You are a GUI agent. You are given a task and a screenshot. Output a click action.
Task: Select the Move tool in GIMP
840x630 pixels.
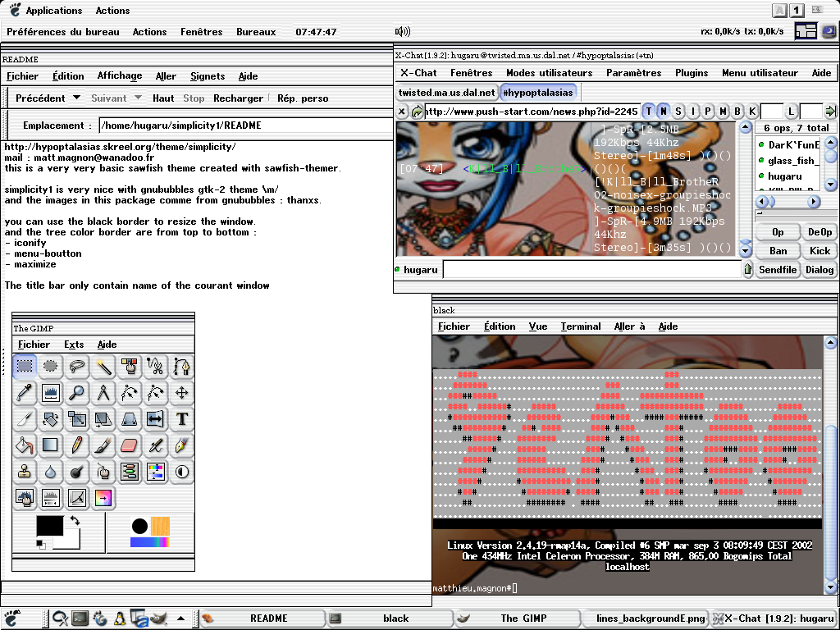click(x=181, y=393)
